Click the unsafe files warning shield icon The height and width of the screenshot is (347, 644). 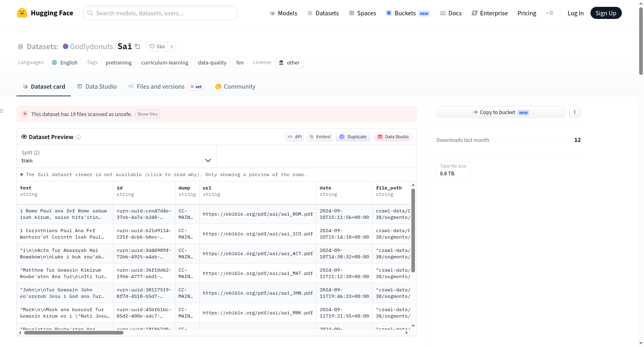[25, 114]
